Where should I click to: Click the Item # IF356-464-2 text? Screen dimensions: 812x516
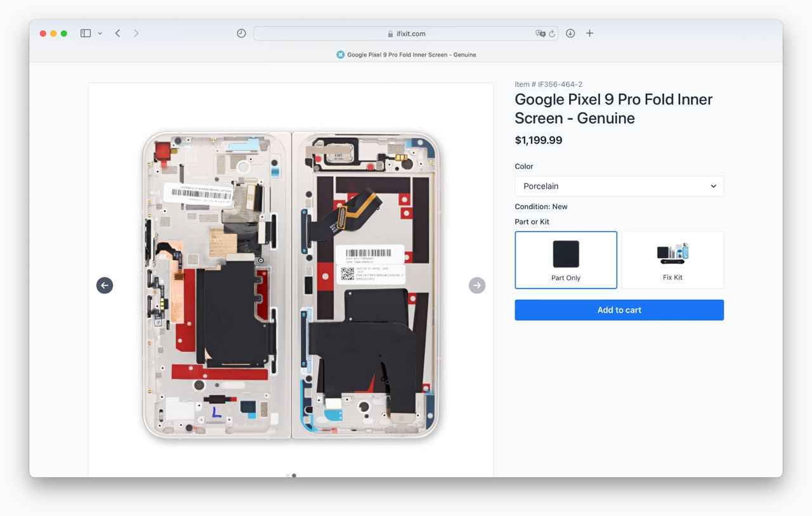[x=548, y=84]
